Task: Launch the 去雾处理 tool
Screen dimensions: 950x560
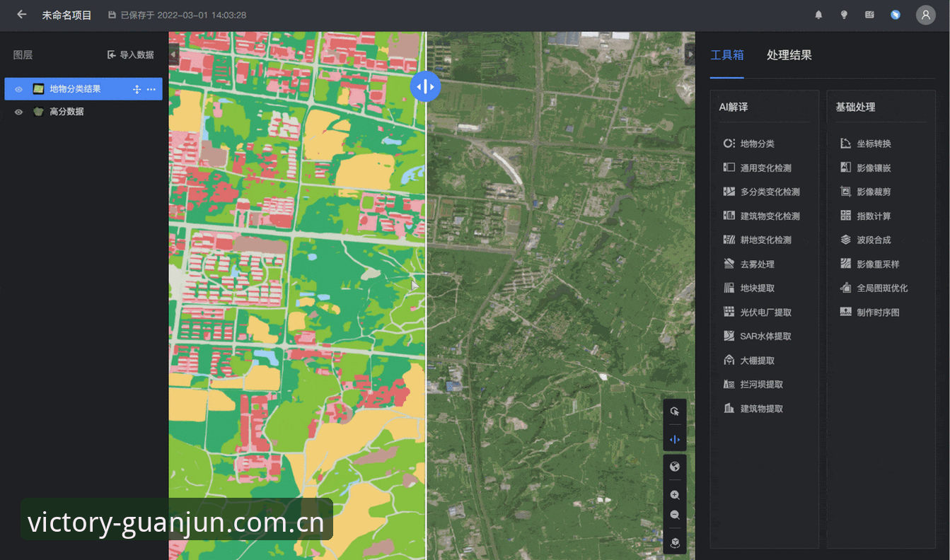Action: coord(749,264)
